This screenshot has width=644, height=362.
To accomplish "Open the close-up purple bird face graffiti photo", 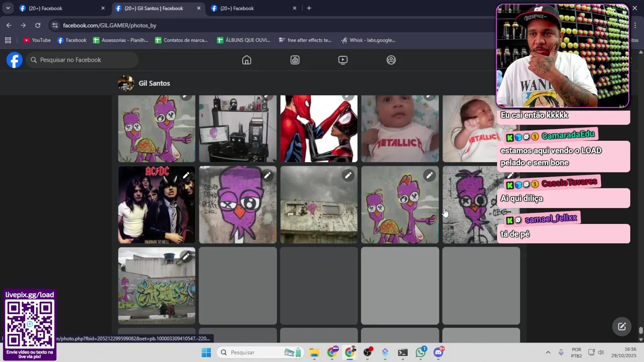I will tap(238, 205).
